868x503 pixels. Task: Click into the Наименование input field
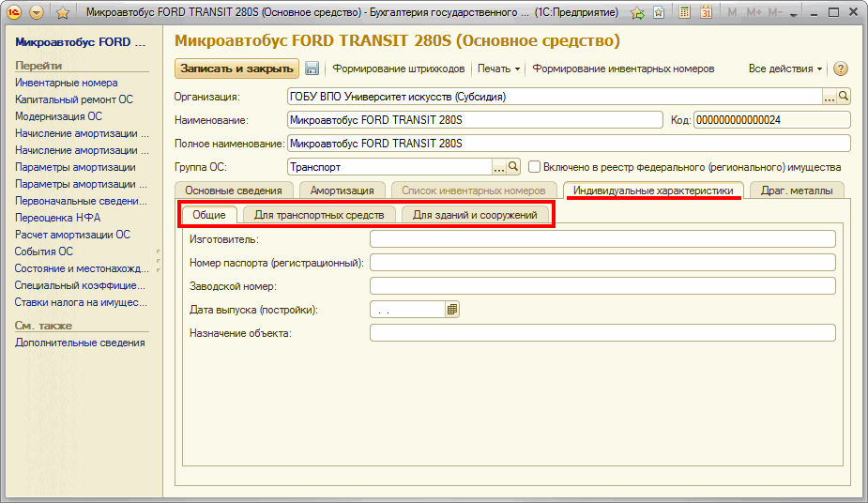[x=475, y=120]
